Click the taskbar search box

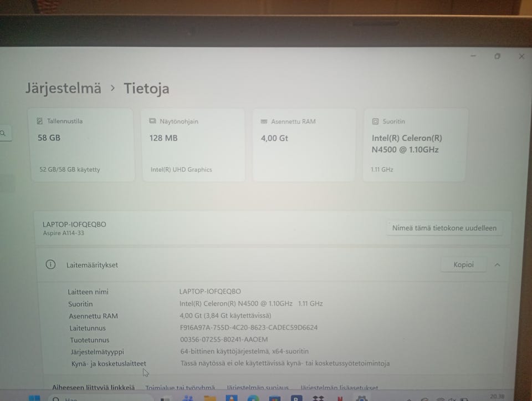[100, 398]
